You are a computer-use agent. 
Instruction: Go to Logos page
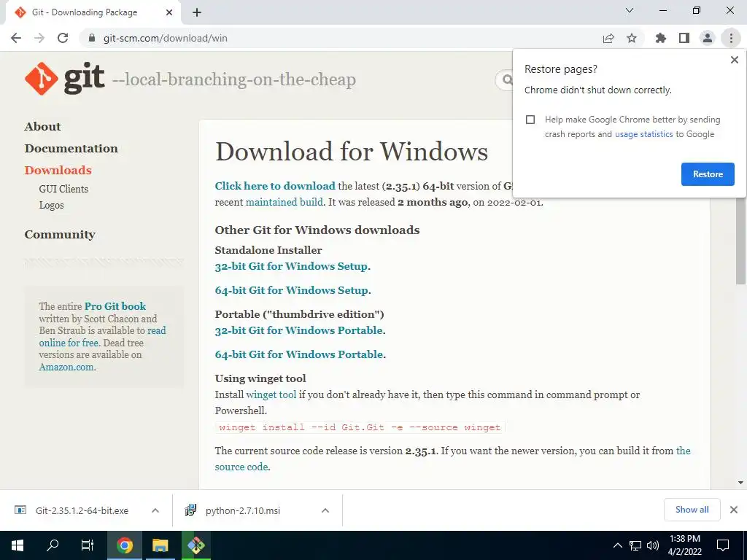52,205
